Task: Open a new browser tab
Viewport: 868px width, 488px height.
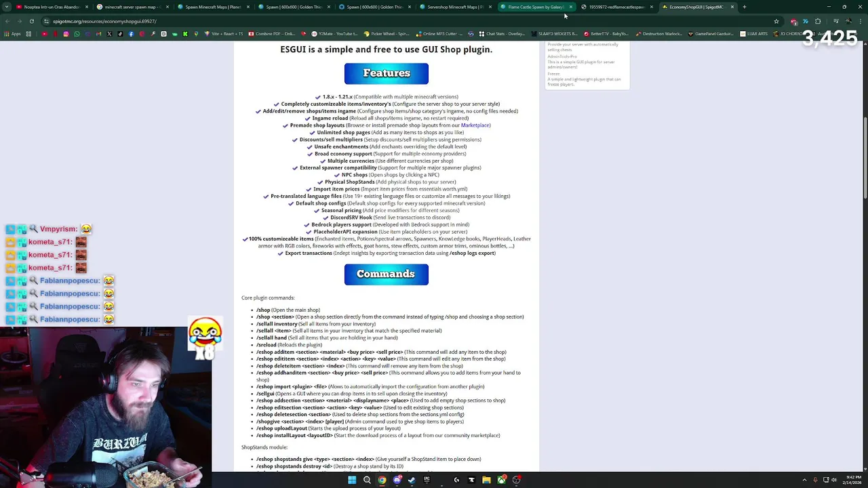Action: coord(744,7)
